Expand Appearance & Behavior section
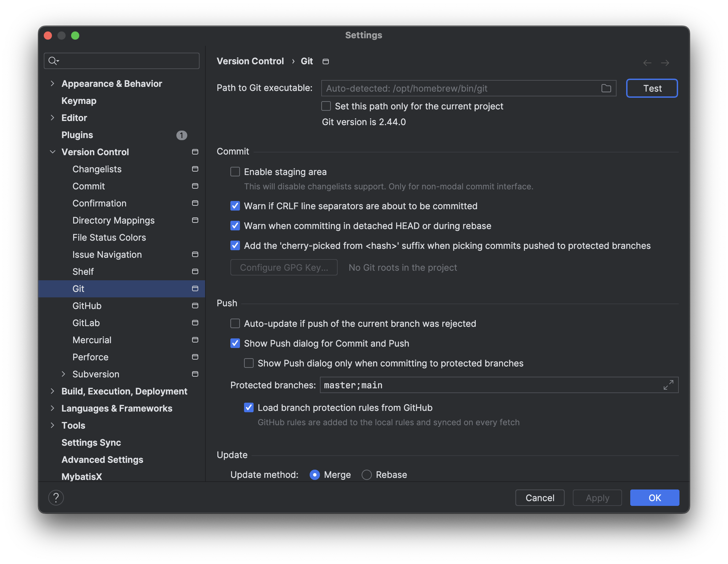The image size is (728, 564). pos(52,83)
